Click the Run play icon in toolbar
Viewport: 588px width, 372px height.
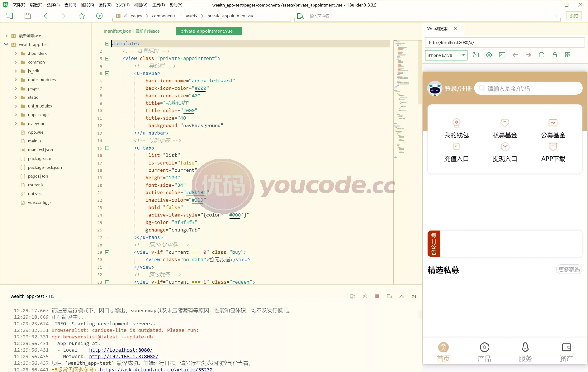[99, 16]
